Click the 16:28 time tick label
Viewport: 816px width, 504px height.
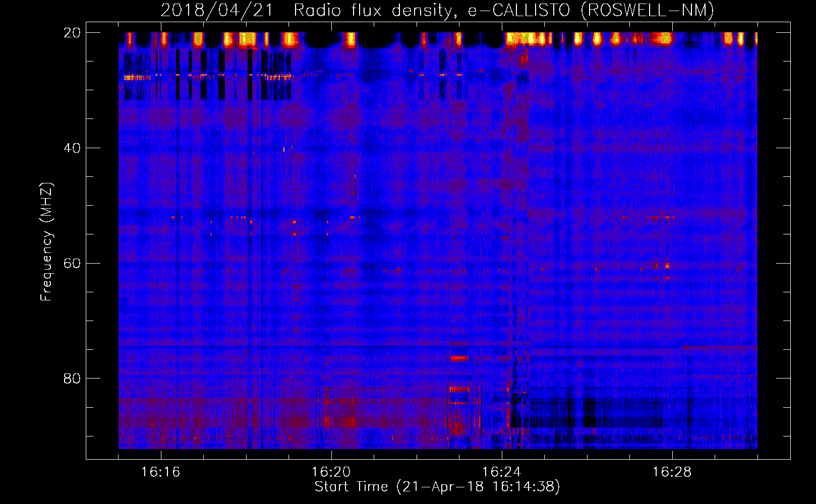click(x=672, y=472)
